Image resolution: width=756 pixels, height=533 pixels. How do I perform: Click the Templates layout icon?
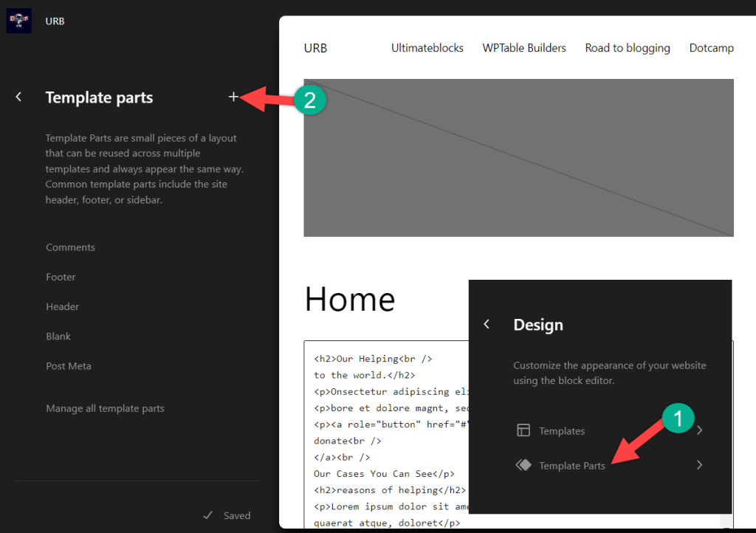523,430
